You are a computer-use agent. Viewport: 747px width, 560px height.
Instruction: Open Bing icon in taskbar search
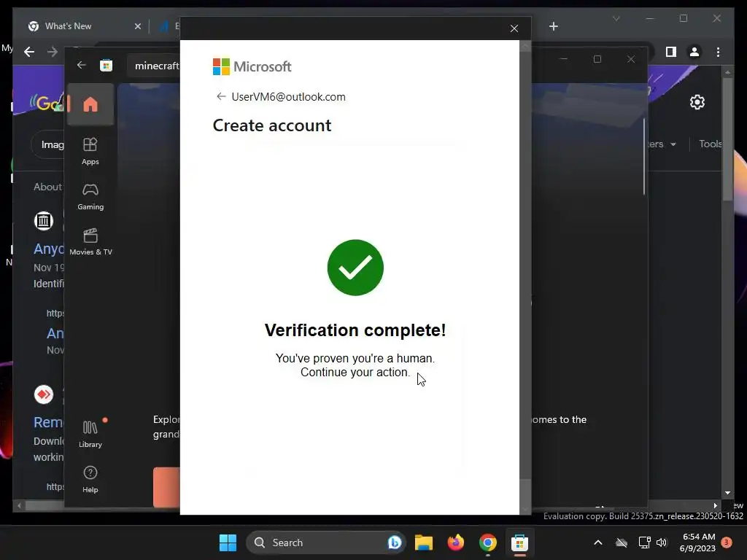point(395,542)
